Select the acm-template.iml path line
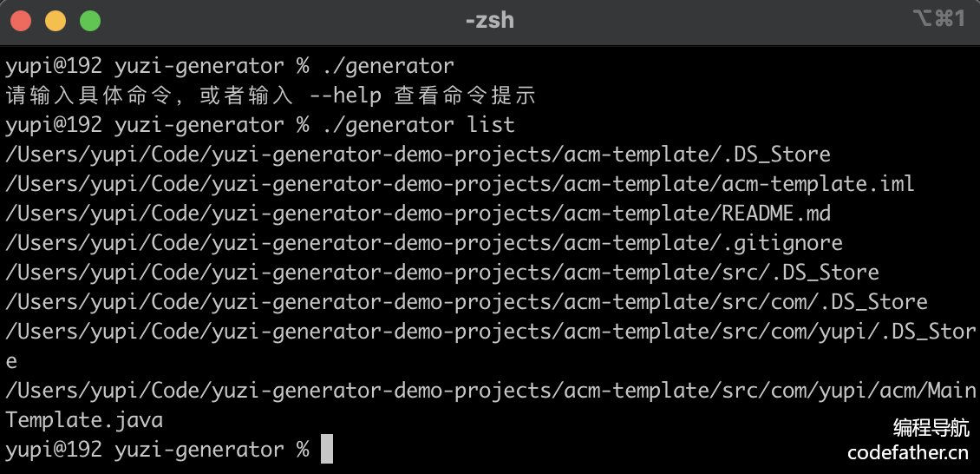This screenshot has width=980, height=474. [460, 184]
